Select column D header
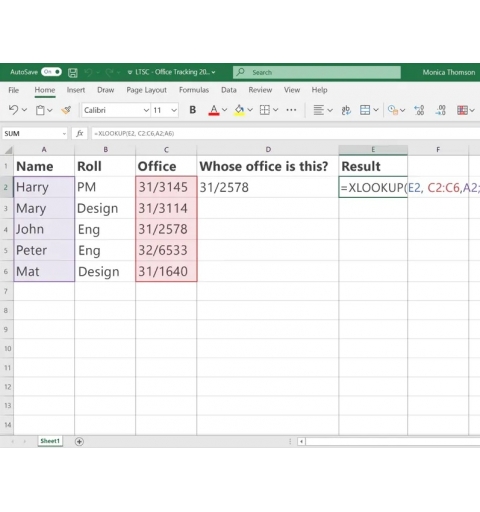This screenshot has width=480, height=512. coord(268,150)
